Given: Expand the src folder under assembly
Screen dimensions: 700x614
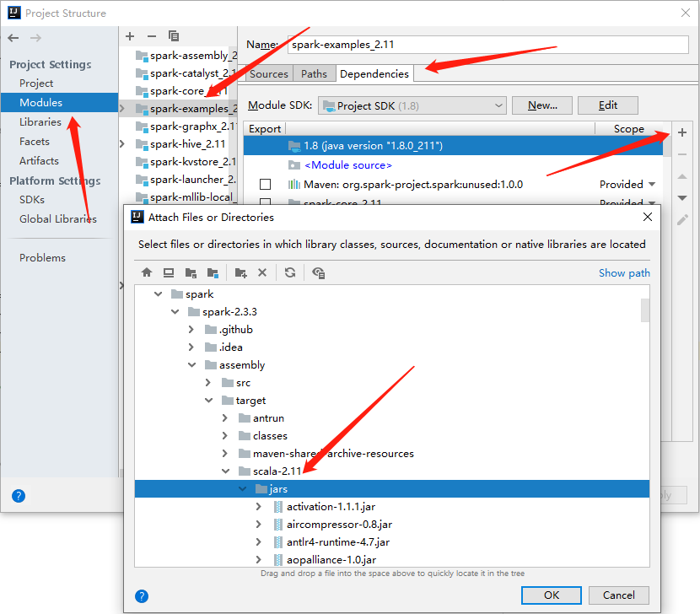Looking at the screenshot, I should [207, 382].
